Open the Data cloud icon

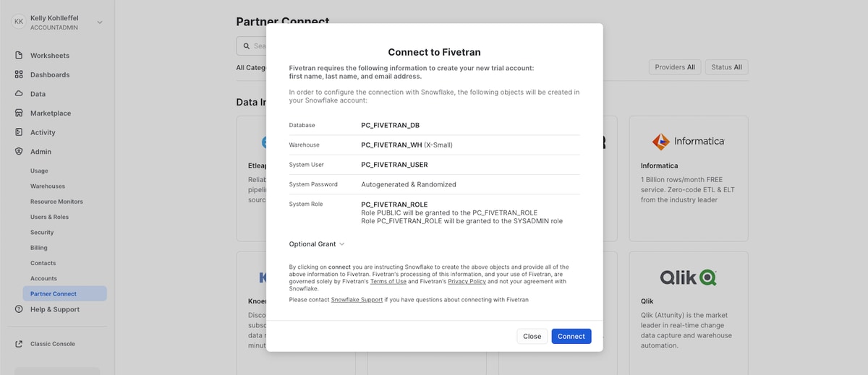(19, 94)
